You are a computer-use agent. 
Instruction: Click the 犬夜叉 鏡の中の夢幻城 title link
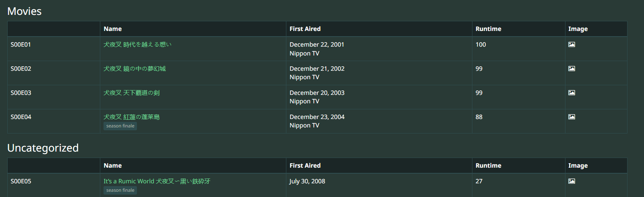(x=135, y=69)
